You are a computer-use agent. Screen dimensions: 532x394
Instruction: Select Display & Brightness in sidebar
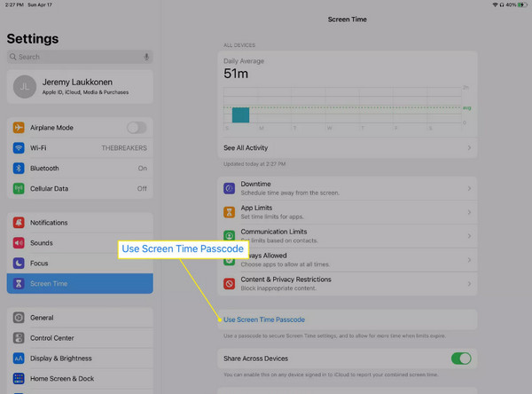80,359
